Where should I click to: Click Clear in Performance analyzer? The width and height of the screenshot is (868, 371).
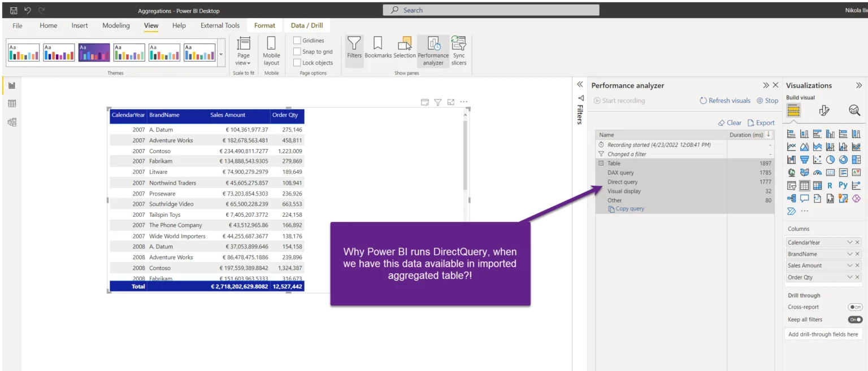tap(730, 123)
